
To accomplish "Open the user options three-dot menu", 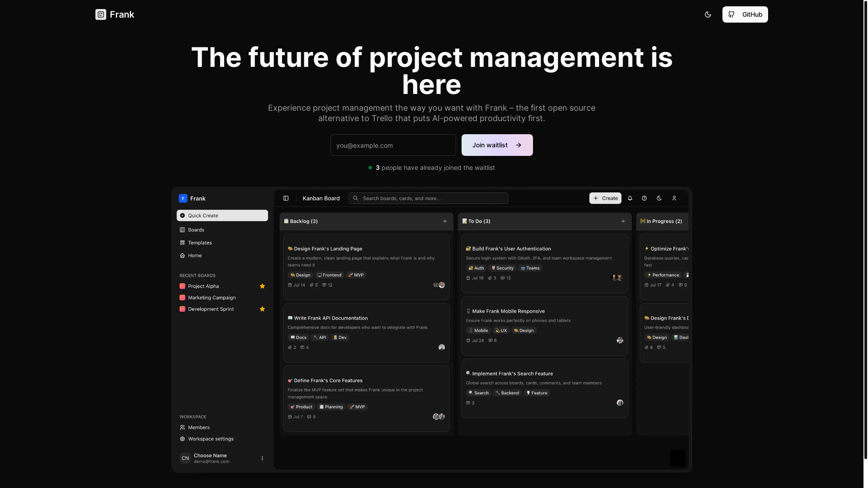I will coord(262,458).
